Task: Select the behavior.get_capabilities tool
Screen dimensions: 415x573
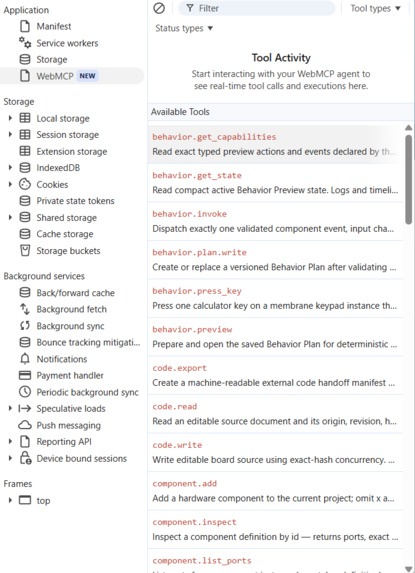Action: coord(276,144)
